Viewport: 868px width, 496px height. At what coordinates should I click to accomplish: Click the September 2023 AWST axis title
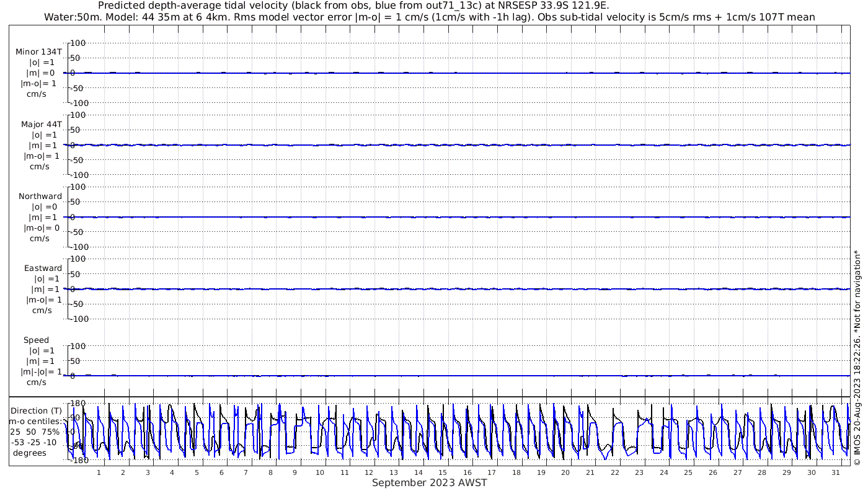(x=430, y=483)
